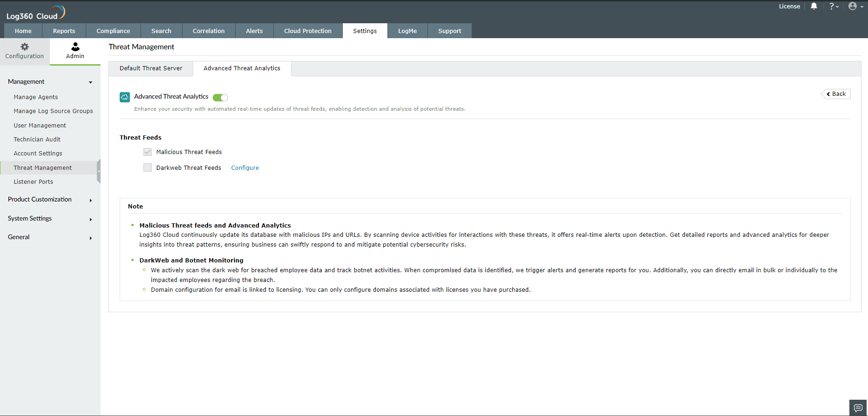Click the Threat Feeds heading
Image resolution: width=868 pixels, height=416 pixels.
(141, 138)
